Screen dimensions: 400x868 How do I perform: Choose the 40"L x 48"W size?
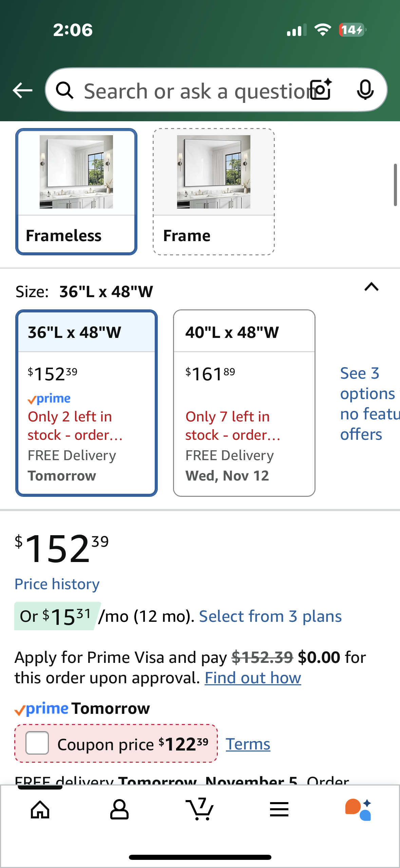[244, 403]
